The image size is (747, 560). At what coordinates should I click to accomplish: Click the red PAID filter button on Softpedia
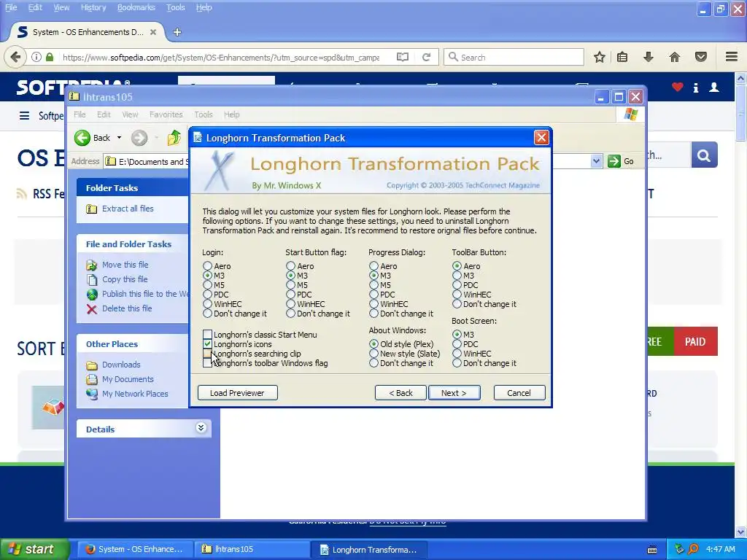pyautogui.click(x=695, y=341)
